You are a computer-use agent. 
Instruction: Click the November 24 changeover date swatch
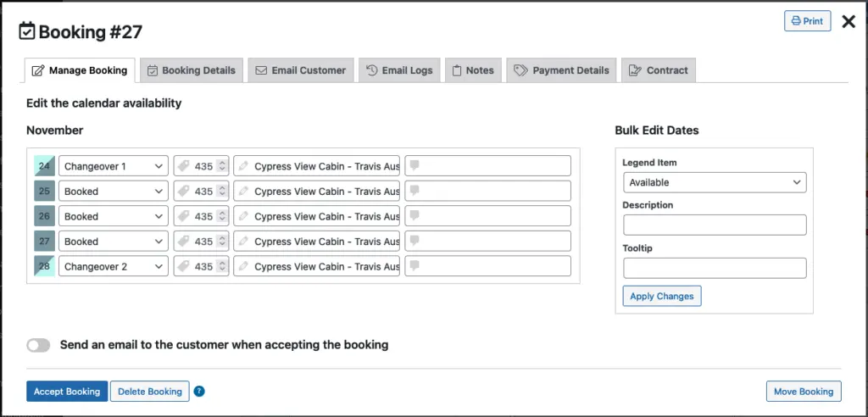43,167
